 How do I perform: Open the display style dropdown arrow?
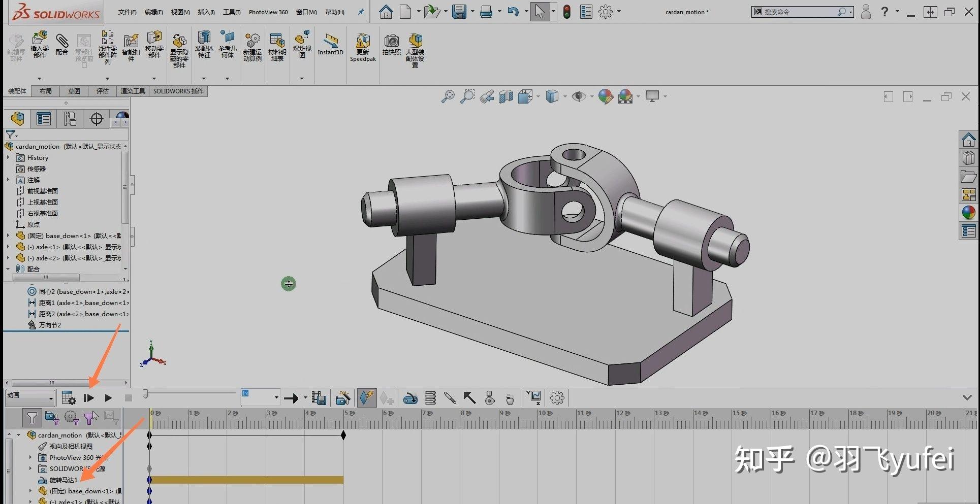564,96
